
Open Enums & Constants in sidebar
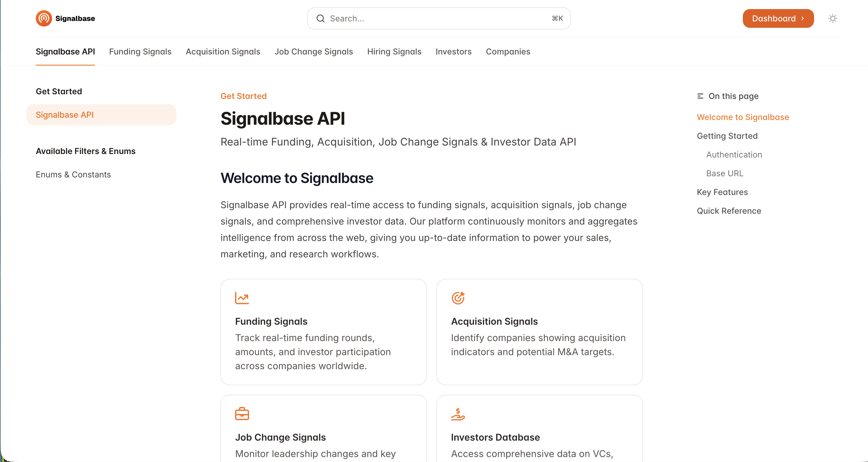coord(73,174)
